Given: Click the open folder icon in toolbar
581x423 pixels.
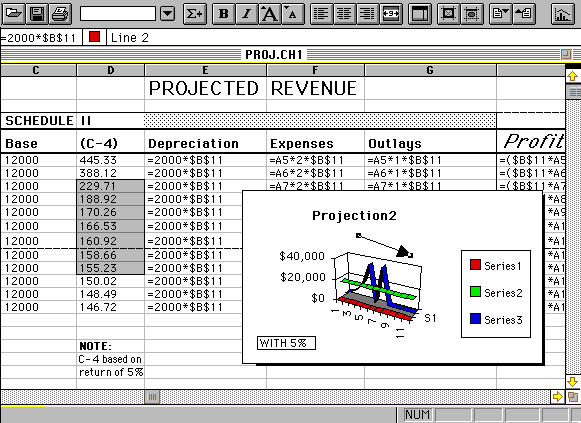Looking at the screenshot, I should tap(14, 14).
